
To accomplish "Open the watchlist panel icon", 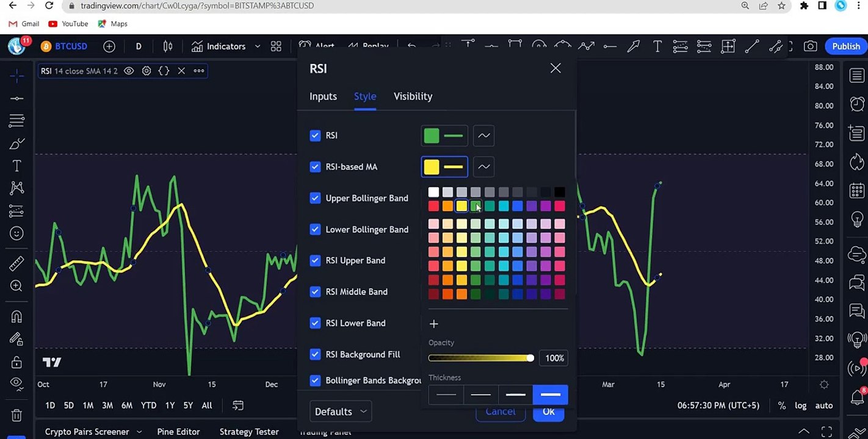I will (857, 75).
